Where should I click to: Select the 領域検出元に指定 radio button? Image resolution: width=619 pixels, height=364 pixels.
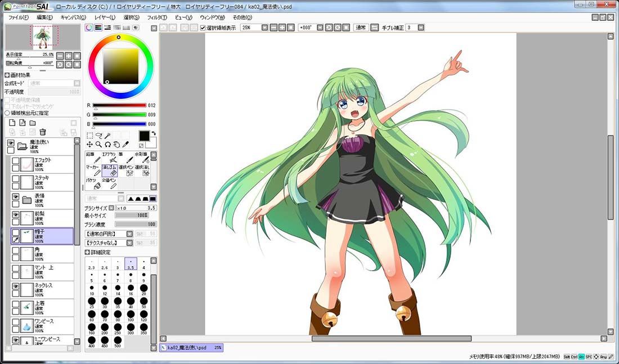pyautogui.click(x=7, y=113)
